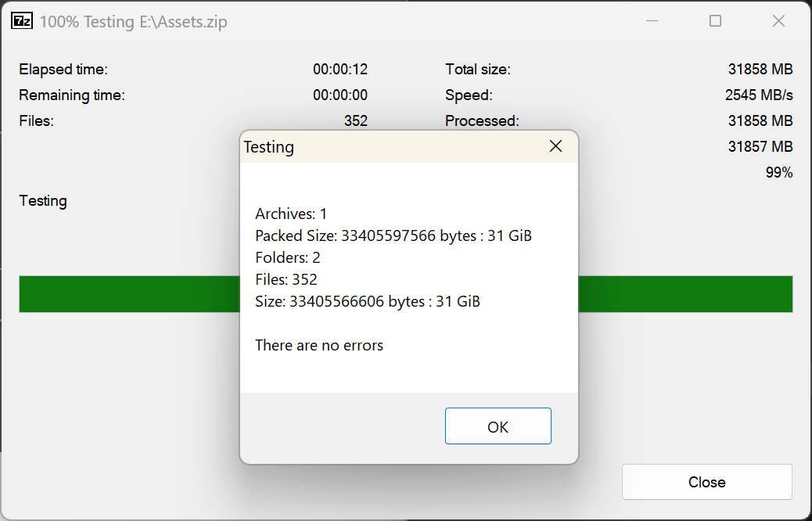Click the Testing dialog title bar

click(391, 147)
